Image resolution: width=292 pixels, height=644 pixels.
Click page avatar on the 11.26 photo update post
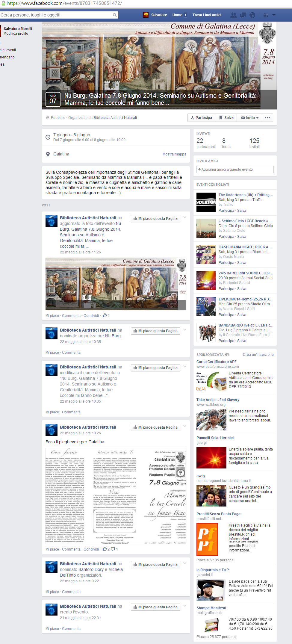pyautogui.click(x=51, y=221)
